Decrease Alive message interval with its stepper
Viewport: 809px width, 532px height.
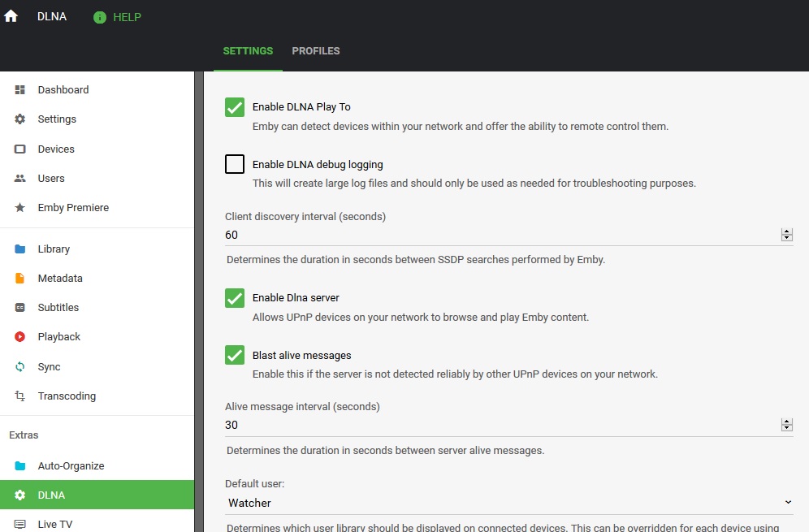tap(786, 428)
